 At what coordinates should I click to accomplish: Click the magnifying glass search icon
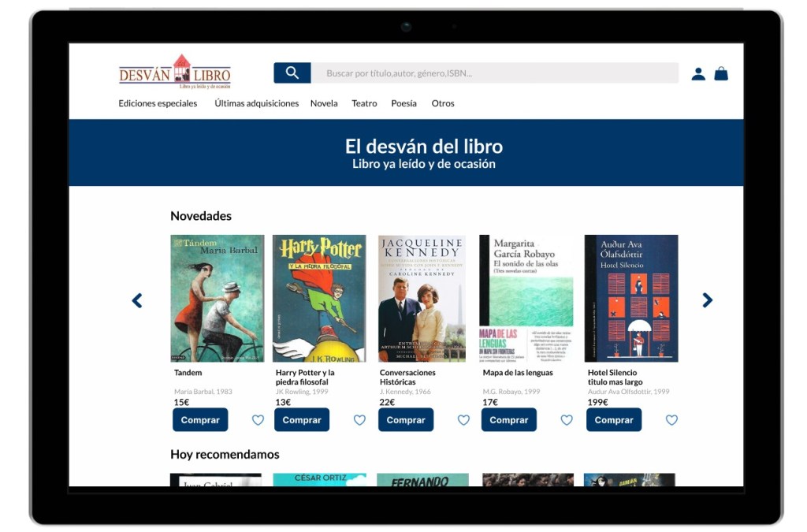click(292, 73)
